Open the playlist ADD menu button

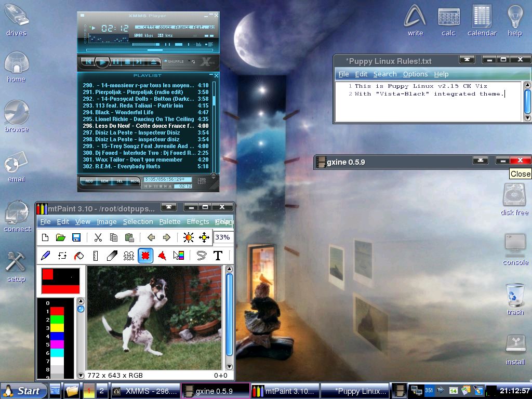(x=89, y=181)
